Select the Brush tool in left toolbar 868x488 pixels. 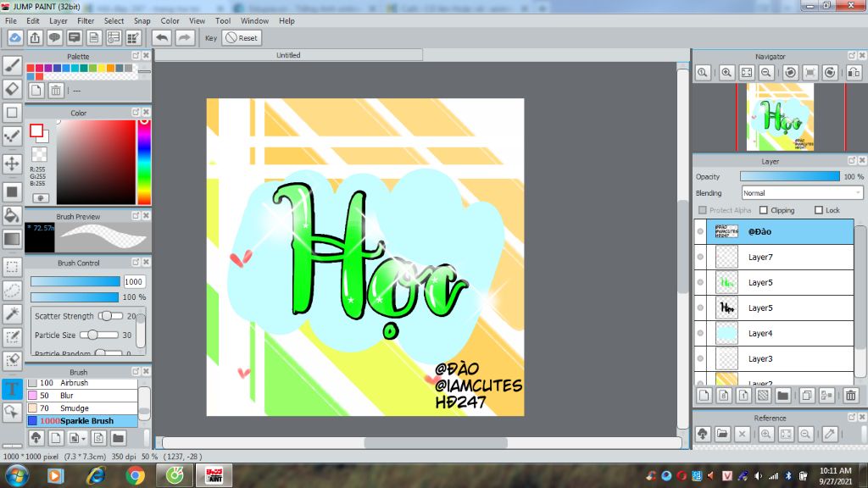[x=12, y=65]
